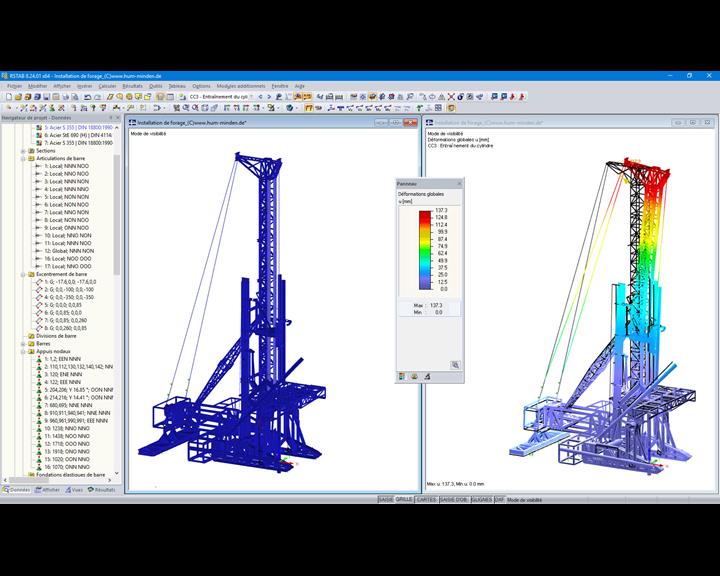Select tree item Divisions de barre
This screenshot has height=576, width=720.
pyautogui.click(x=56, y=336)
